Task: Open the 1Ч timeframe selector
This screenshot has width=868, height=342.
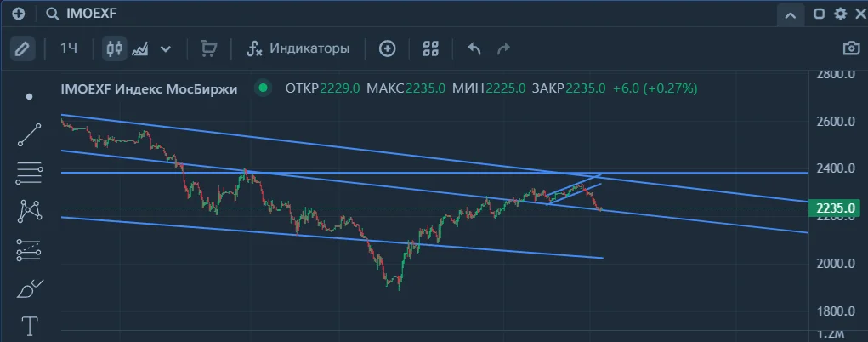Action: (69, 48)
